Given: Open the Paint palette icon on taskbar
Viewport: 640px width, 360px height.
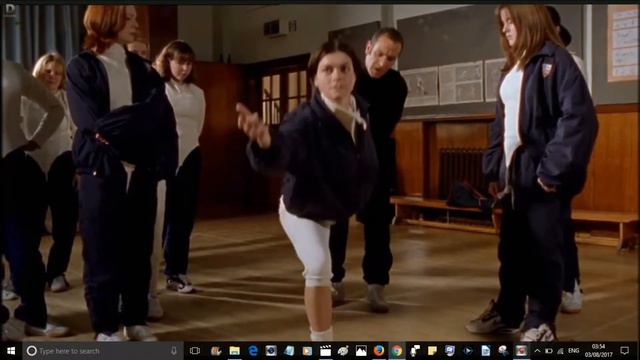Looking at the screenshot, I should tap(343, 351).
